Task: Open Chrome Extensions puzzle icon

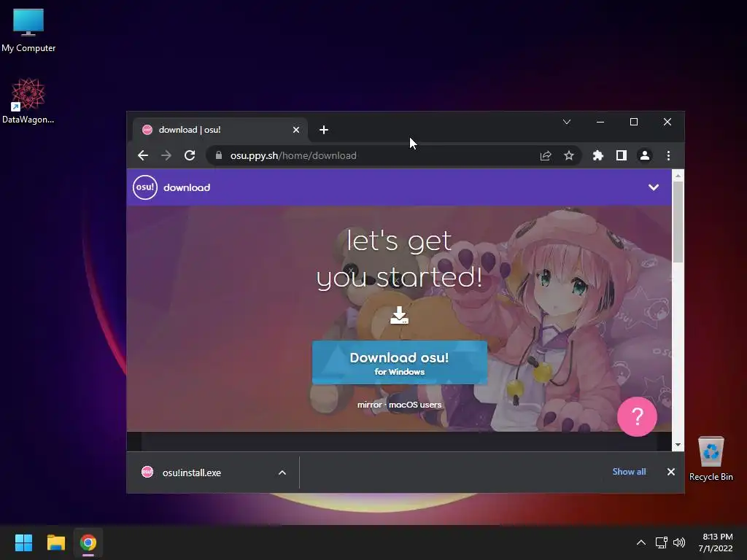Action: pos(598,156)
